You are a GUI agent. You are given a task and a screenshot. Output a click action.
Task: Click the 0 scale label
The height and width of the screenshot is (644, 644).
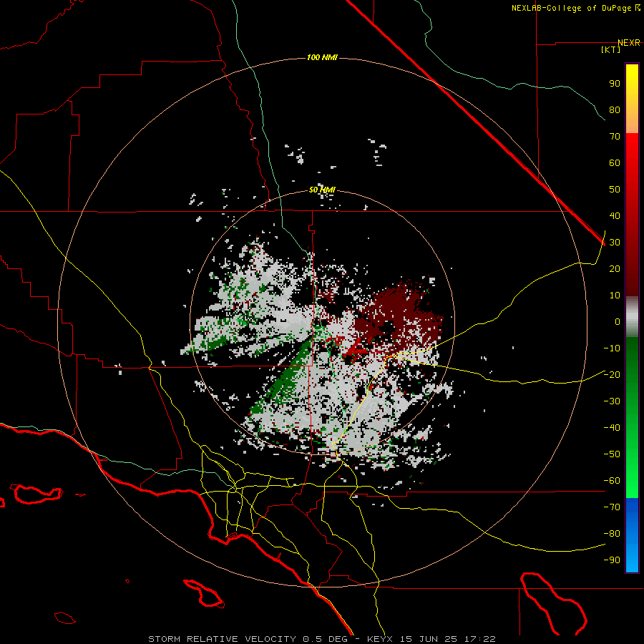[x=618, y=321]
